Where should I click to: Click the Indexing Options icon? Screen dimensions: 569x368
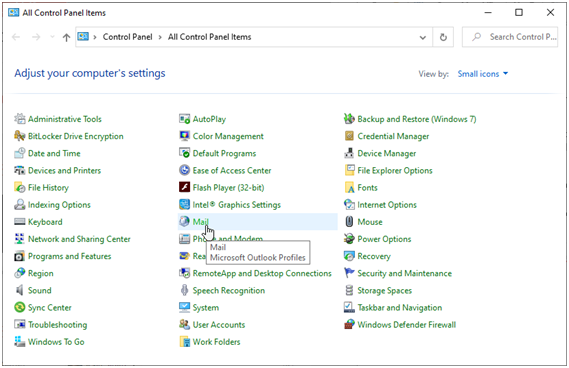[20, 204]
